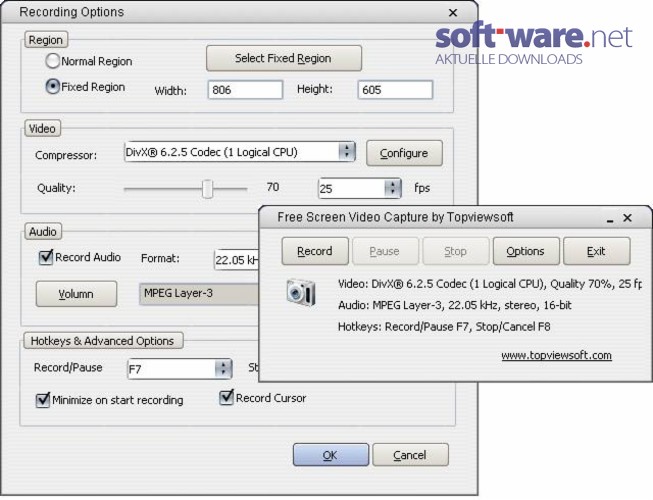The height and width of the screenshot is (500, 653).
Task: Toggle Minimize on start recording checkbox
Action: 43,400
